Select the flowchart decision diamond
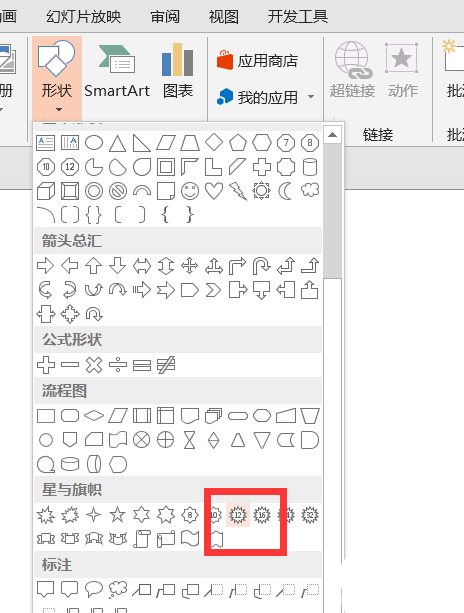Screen dimensions: 464x613 tap(94, 416)
